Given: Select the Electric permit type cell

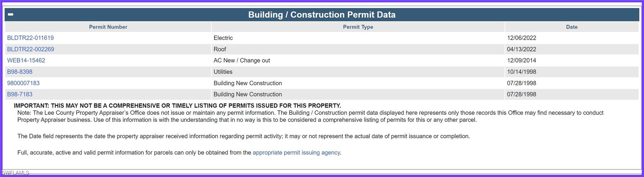Looking at the screenshot, I should (358, 38).
